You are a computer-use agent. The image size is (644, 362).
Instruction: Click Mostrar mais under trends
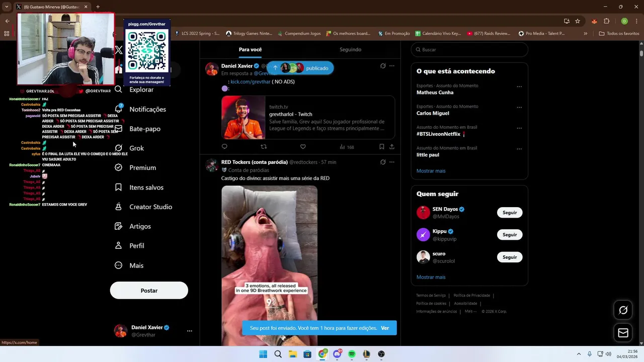pos(431,171)
